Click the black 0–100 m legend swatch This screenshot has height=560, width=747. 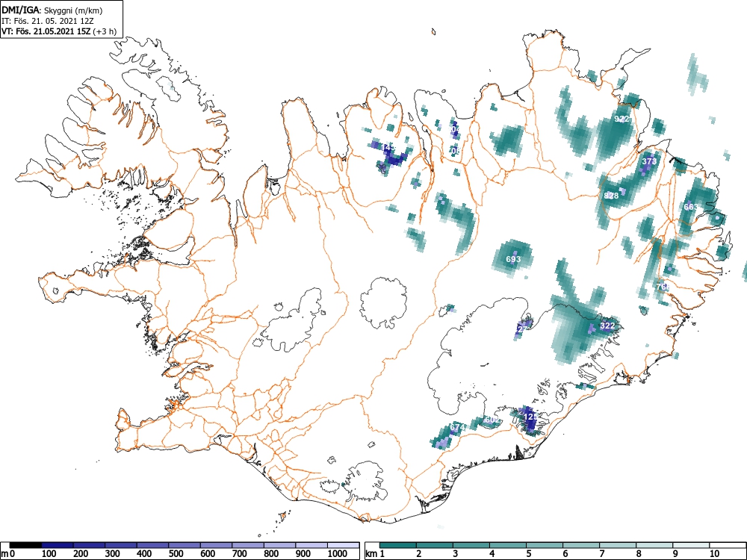coord(25,545)
